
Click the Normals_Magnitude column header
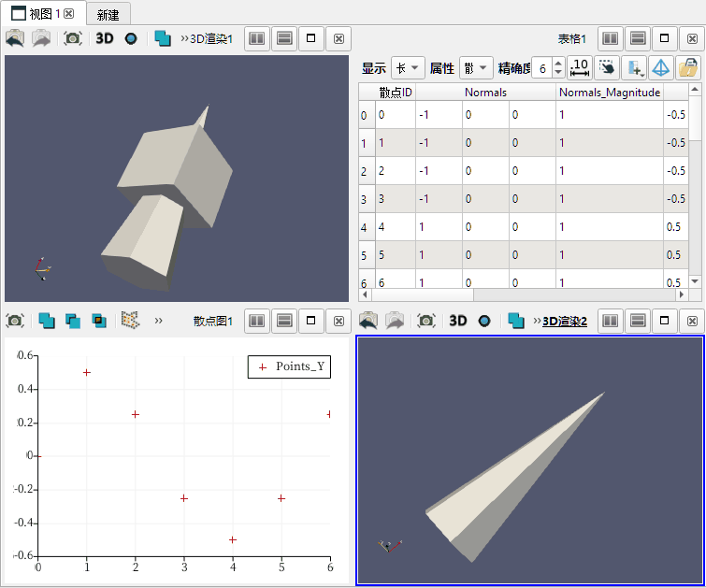(x=609, y=93)
